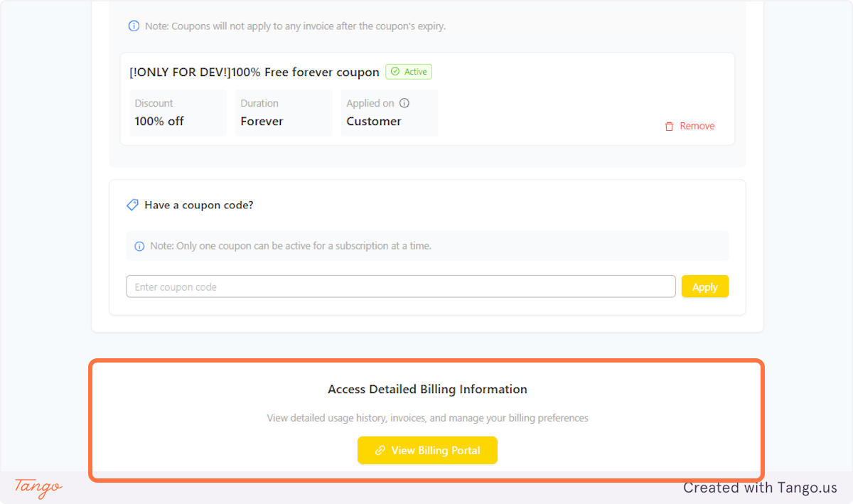853x504 pixels.
Task: Apply the entered coupon code
Action: pyautogui.click(x=704, y=286)
